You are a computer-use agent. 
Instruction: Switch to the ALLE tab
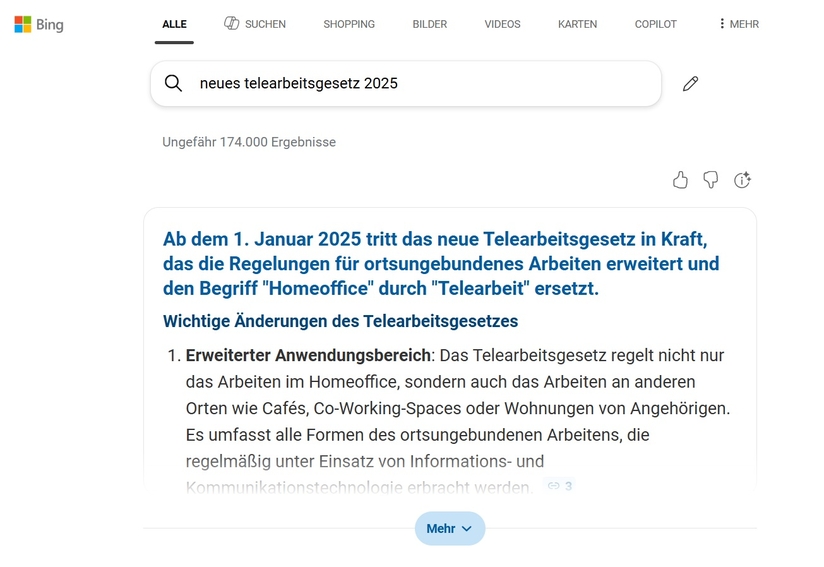coord(174,24)
